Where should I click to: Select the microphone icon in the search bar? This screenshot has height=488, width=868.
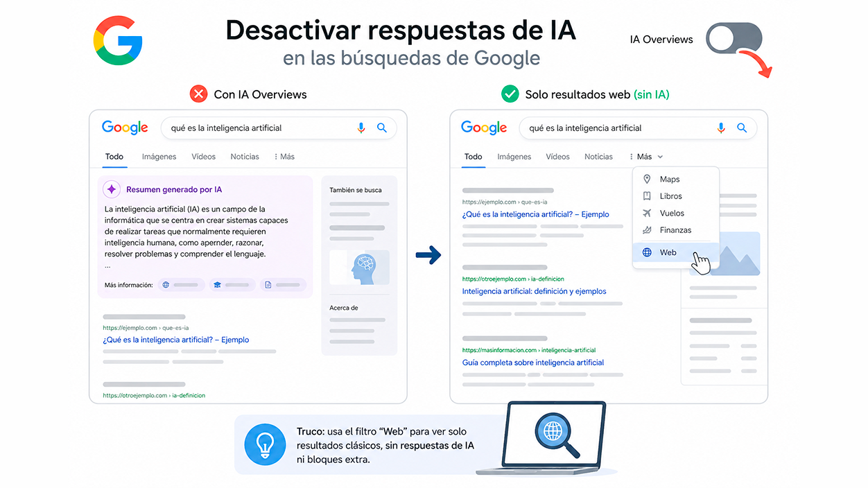[x=361, y=128]
